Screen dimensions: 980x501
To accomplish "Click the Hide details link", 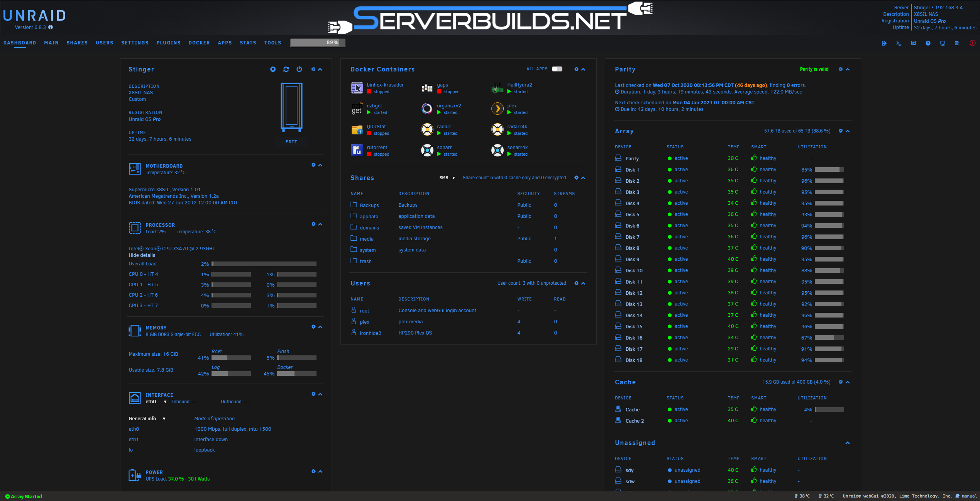I will [x=142, y=255].
